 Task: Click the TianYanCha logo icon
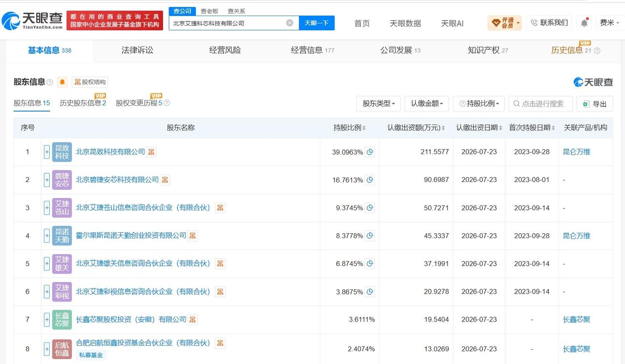tap(11, 21)
